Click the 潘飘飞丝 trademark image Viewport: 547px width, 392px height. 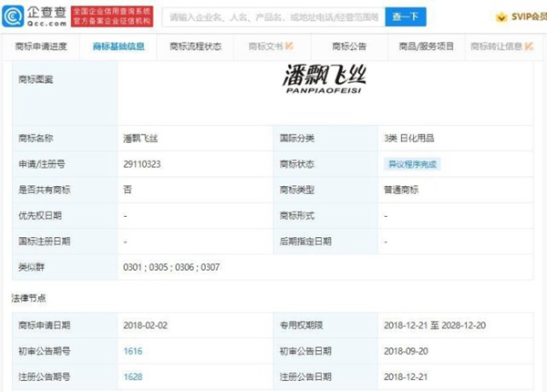324,79
